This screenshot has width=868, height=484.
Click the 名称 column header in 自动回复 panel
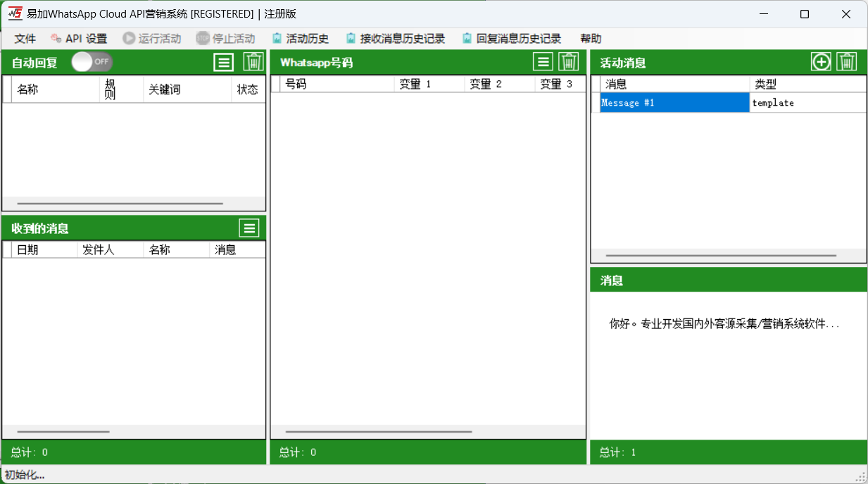(56, 89)
